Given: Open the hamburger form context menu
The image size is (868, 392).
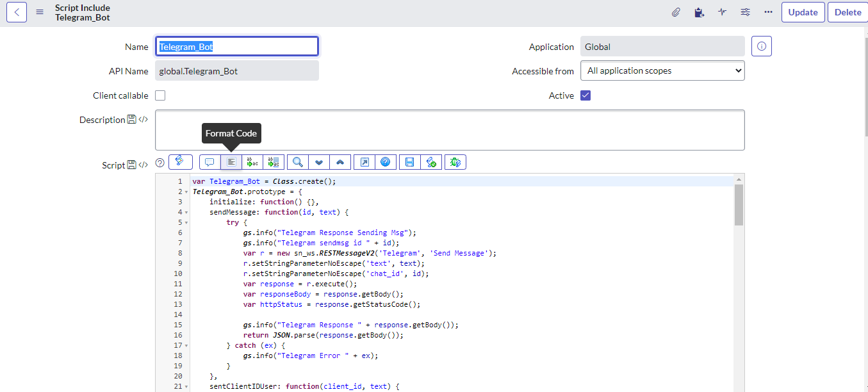Looking at the screenshot, I should click(x=40, y=12).
